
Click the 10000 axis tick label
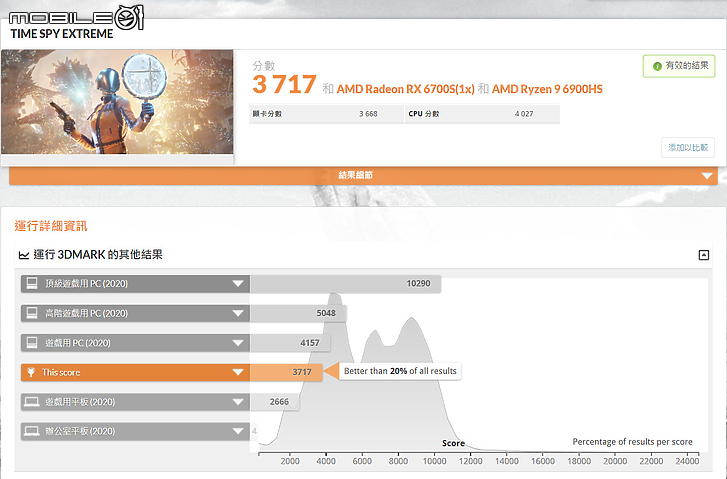(x=434, y=461)
